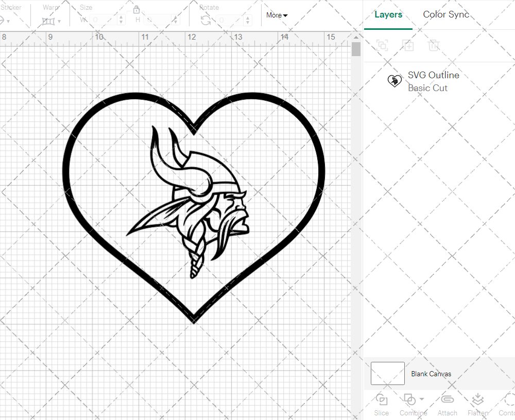
Task: Click the Size width input field
Action: tap(103, 20)
